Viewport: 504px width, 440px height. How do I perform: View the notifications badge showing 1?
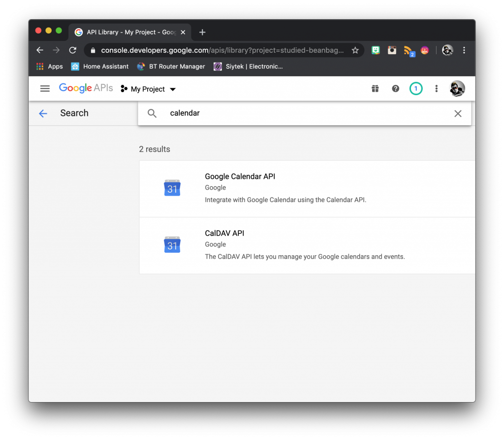pyautogui.click(x=415, y=89)
